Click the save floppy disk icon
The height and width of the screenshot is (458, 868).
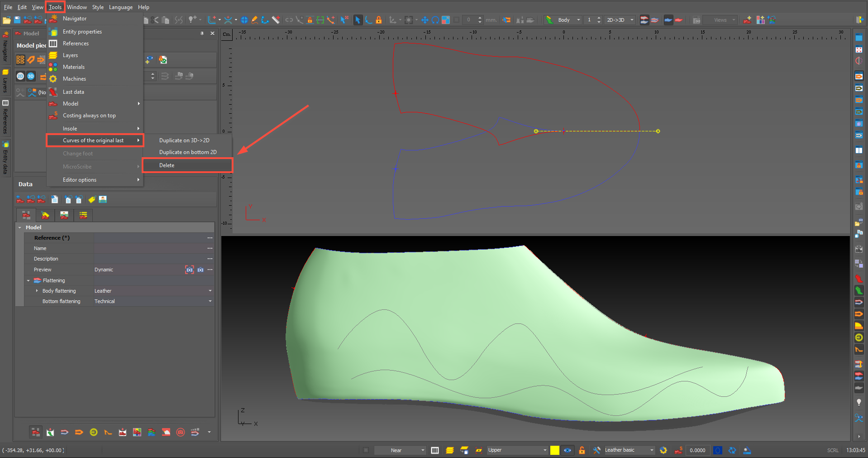(17, 20)
